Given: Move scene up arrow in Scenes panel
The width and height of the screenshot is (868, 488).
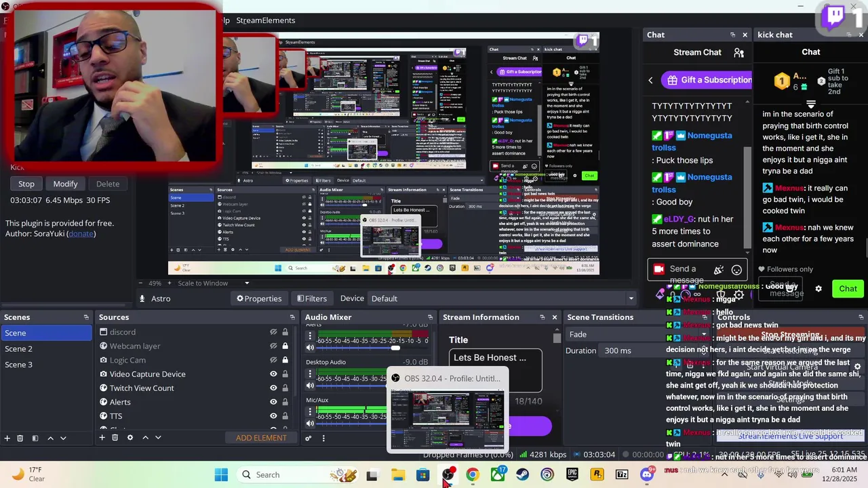Looking at the screenshot, I should (50, 438).
